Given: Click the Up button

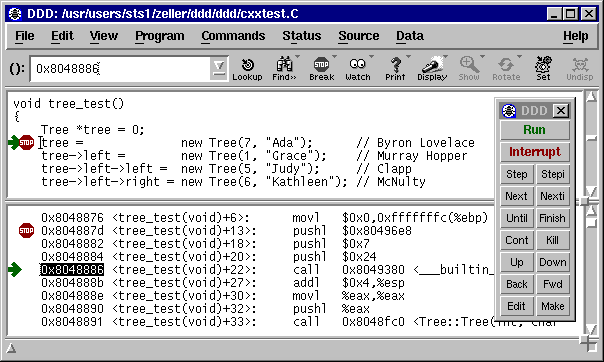Looking at the screenshot, I should tap(517, 262).
